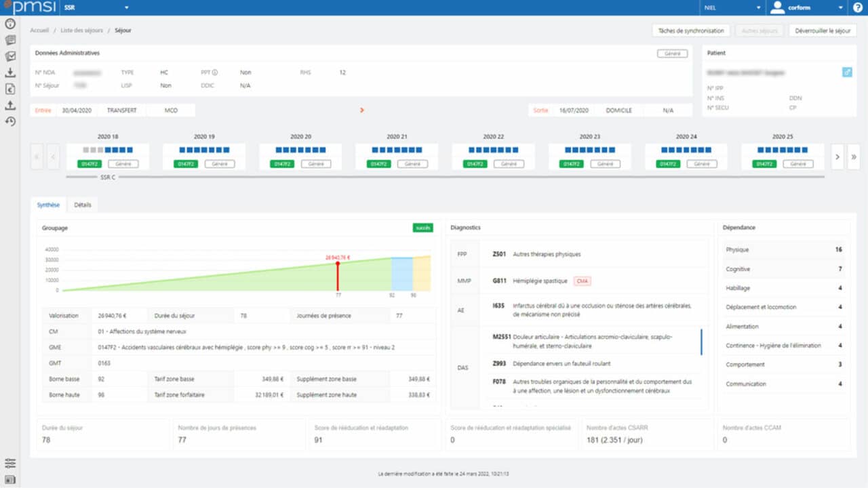
Task: Click the import (download) sidebar icon
Action: point(9,70)
